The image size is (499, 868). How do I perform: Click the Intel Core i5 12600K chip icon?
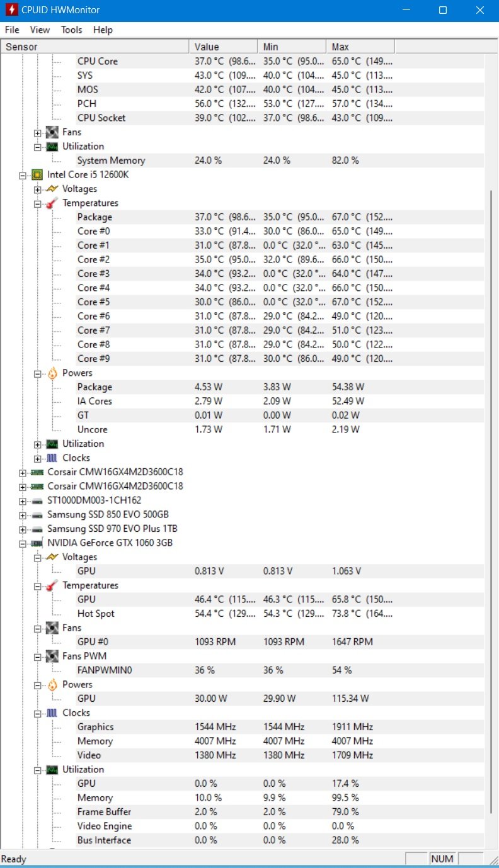(x=37, y=174)
